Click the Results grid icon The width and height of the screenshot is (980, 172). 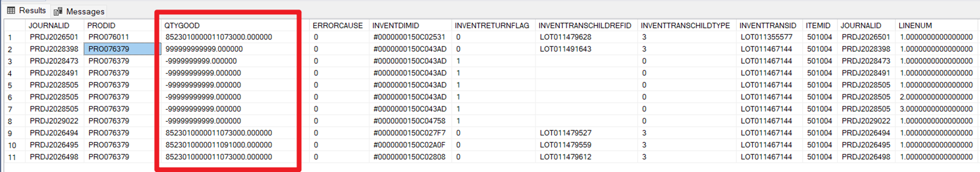11,11
